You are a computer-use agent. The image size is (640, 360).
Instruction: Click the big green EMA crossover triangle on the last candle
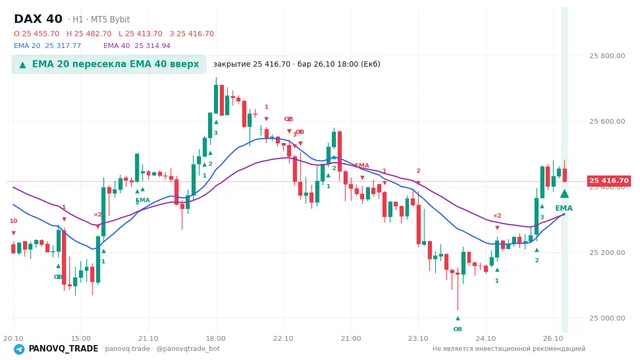click(x=564, y=193)
